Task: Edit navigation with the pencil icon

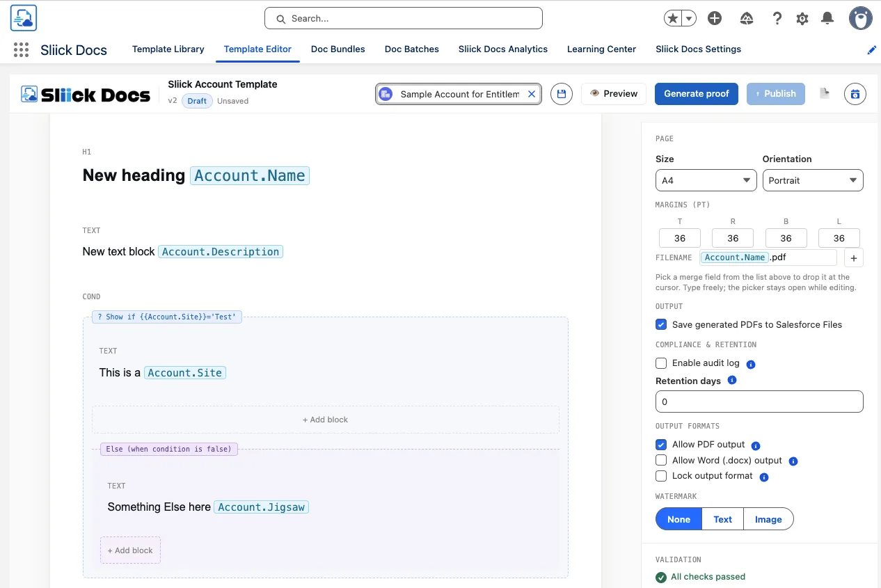Action: tap(872, 49)
